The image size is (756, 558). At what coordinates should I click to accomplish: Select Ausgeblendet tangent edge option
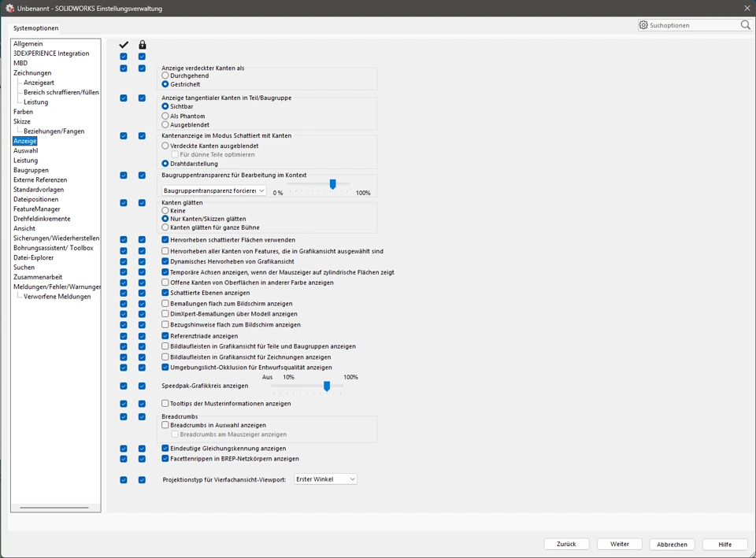(165, 125)
